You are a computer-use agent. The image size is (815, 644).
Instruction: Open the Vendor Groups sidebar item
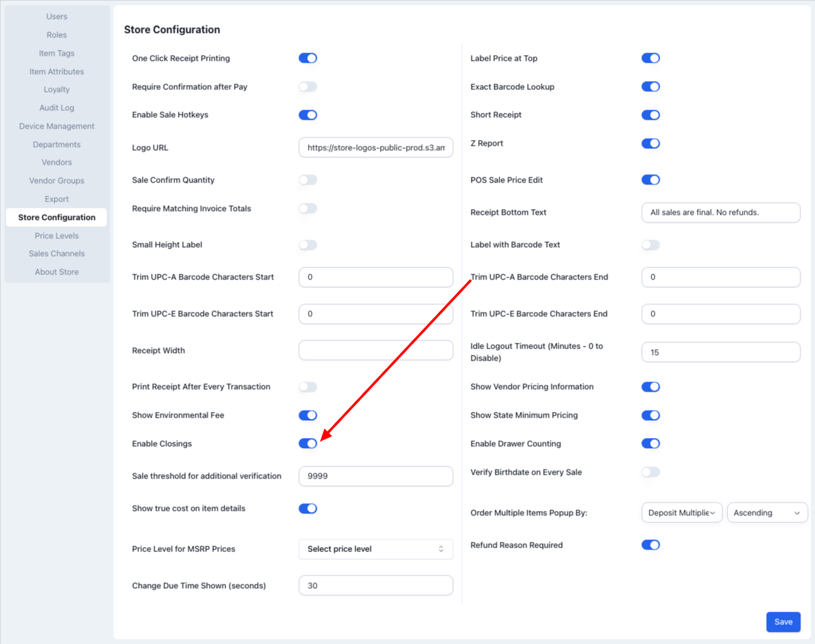pos(56,181)
